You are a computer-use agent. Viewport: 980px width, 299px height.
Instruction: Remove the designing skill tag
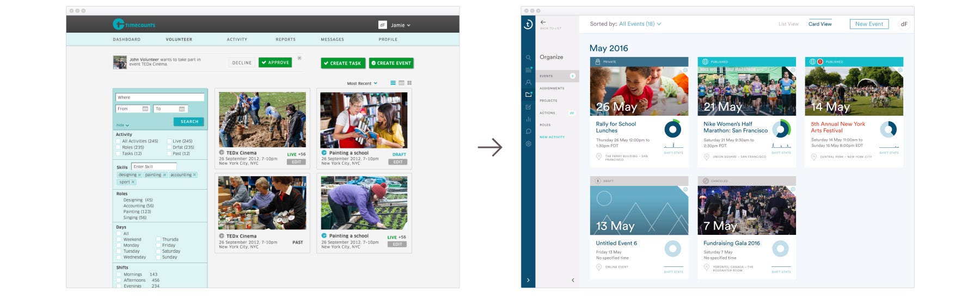tap(139, 175)
